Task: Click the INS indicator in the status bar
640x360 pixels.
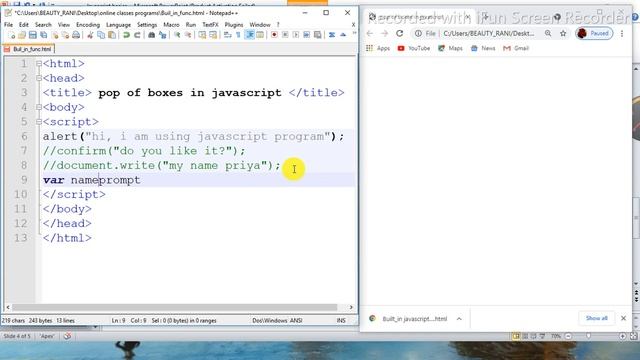Action: [x=341, y=321]
